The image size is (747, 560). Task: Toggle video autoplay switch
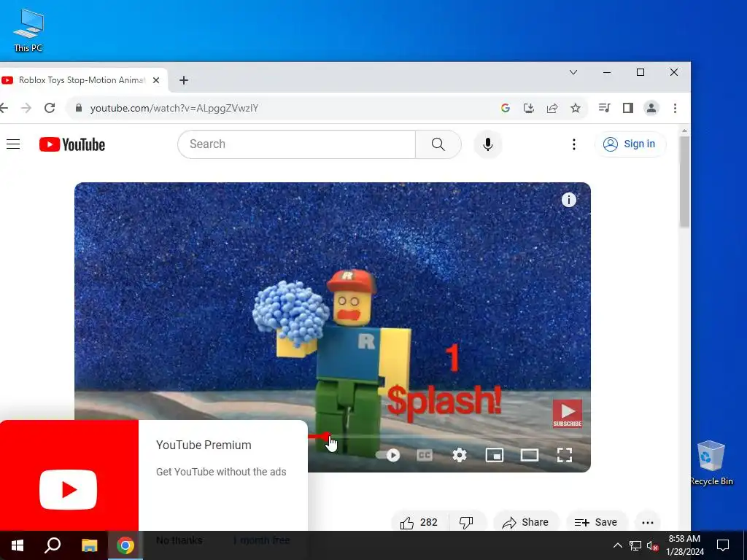tap(389, 455)
